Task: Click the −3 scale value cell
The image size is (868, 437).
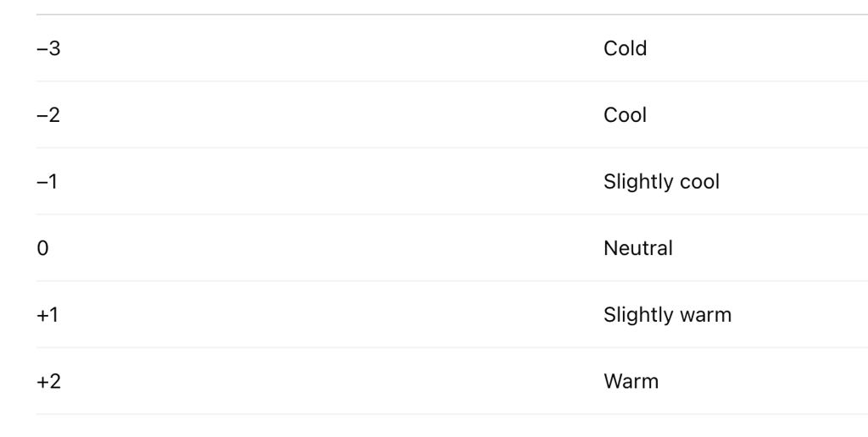Action: 49,48
